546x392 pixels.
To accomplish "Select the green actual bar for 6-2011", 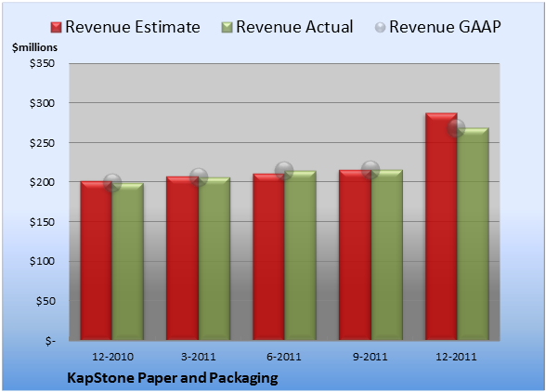I will coord(300,255).
